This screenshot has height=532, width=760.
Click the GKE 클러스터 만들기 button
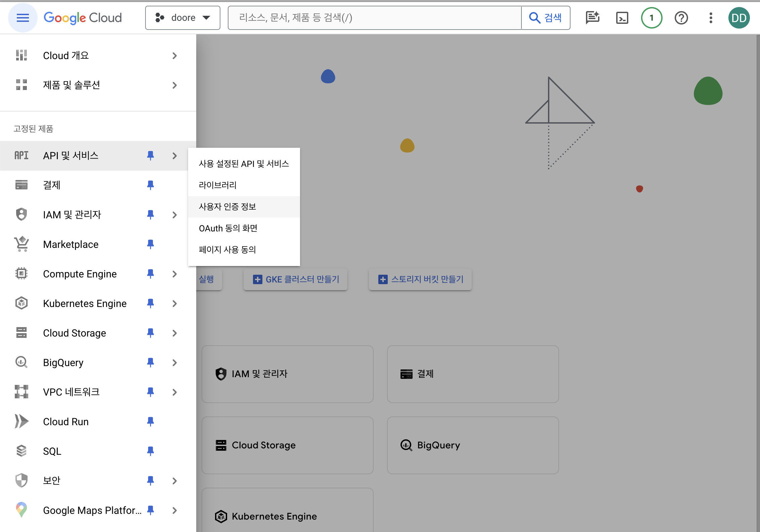tap(296, 279)
